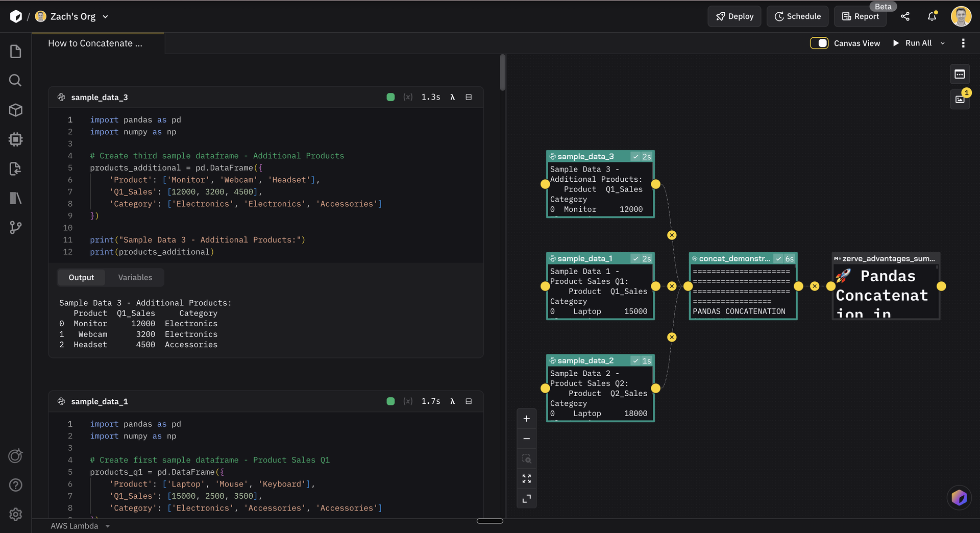Open the AI assistant floating icon

(x=959, y=497)
